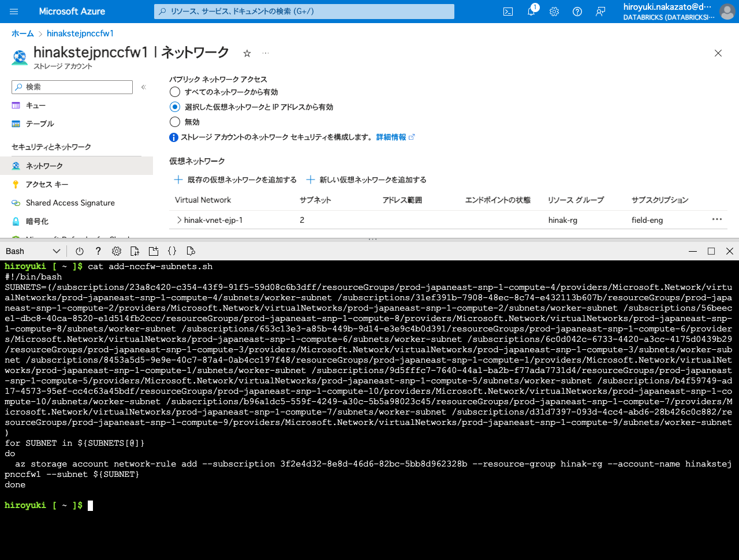The width and height of the screenshot is (739, 560).
Task: Sort by サブネット column header
Action: (315, 200)
